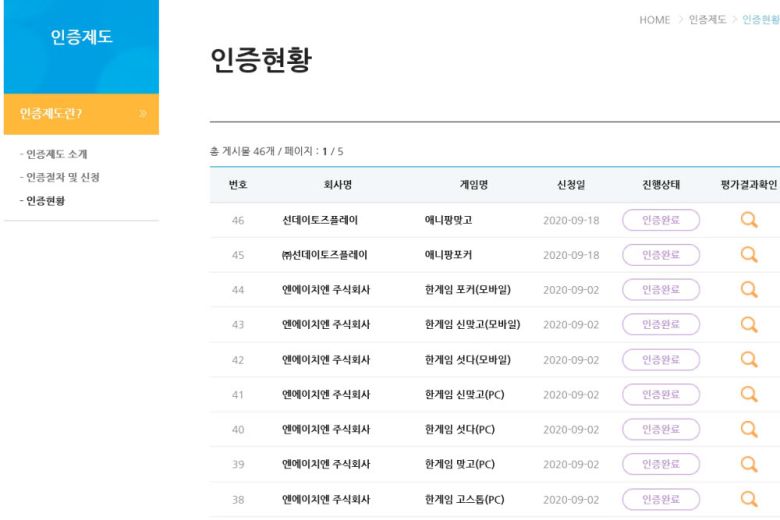
Task: Click magnifier icon for row 38 한게임 고스톱(PC)
Action: (x=749, y=499)
